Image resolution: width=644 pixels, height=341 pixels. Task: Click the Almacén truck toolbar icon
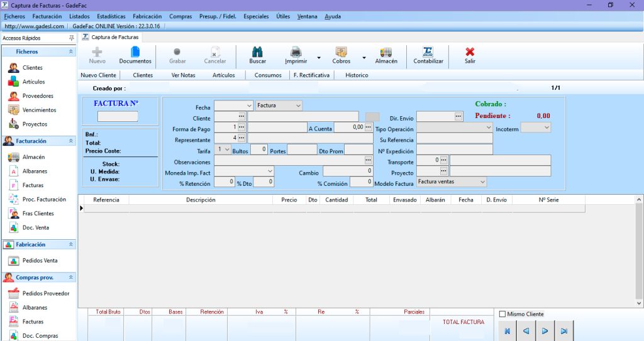click(x=386, y=52)
